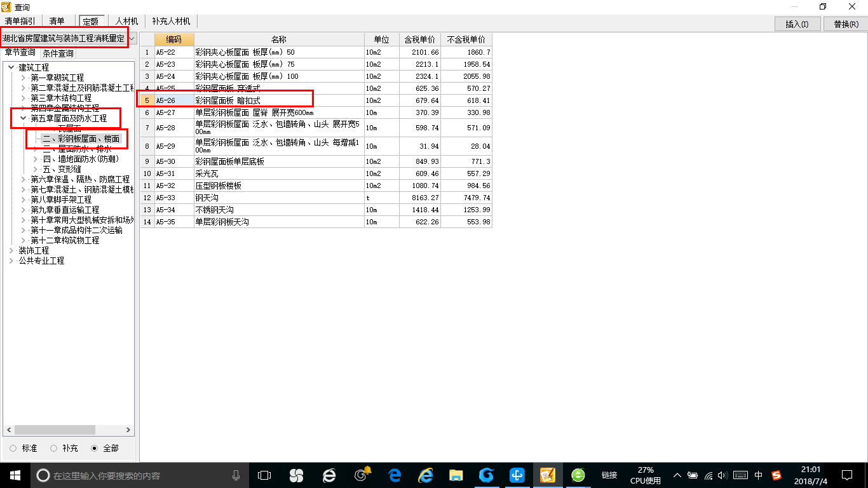868x488 pixels.
Task: Switch to the 清单指引 tab
Action: [x=20, y=22]
